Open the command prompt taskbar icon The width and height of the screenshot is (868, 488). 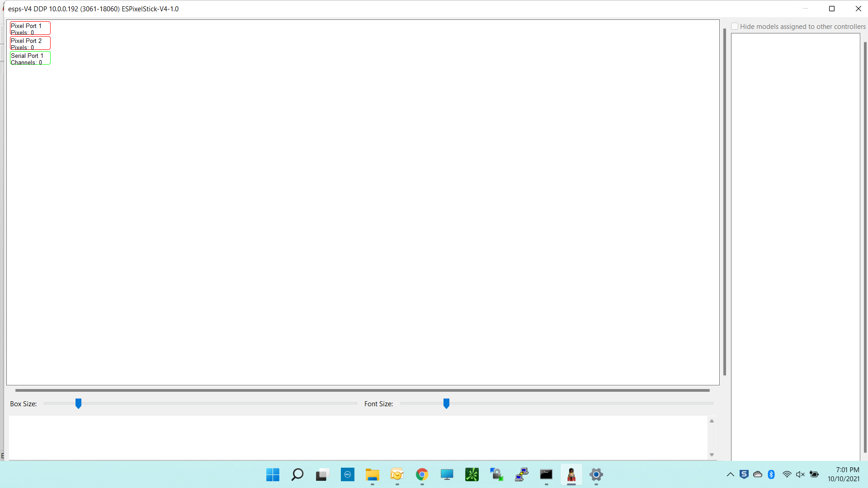[546, 474]
